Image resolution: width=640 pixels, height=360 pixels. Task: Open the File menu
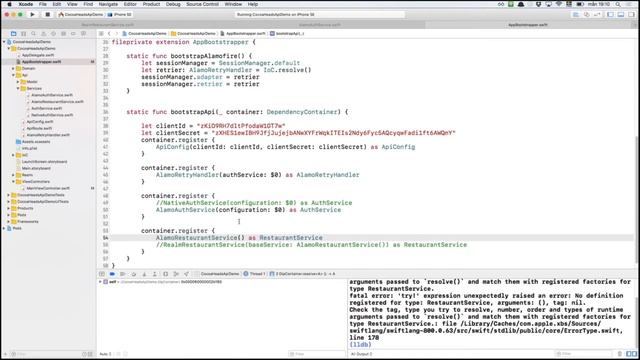[42, 4]
